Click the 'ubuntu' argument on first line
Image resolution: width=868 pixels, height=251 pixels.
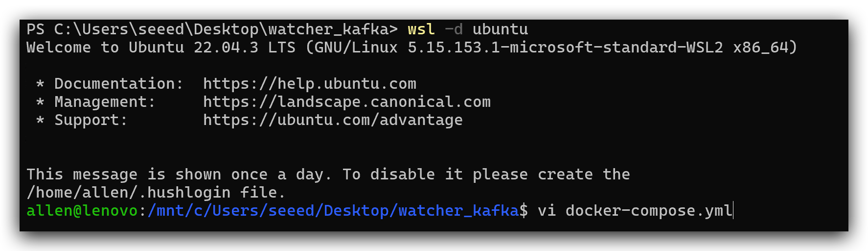coord(500,29)
